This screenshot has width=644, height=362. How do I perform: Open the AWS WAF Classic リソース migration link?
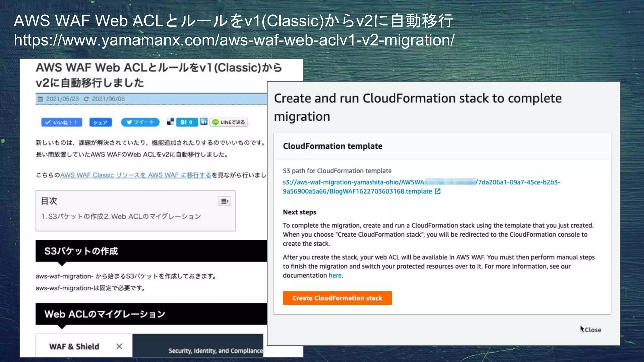[x=136, y=175]
